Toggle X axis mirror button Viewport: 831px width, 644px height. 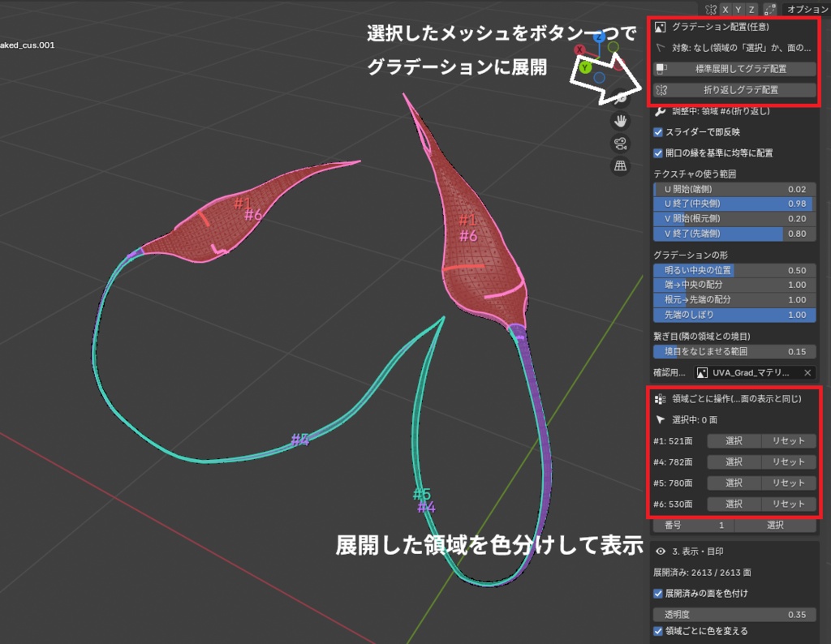coord(725,9)
